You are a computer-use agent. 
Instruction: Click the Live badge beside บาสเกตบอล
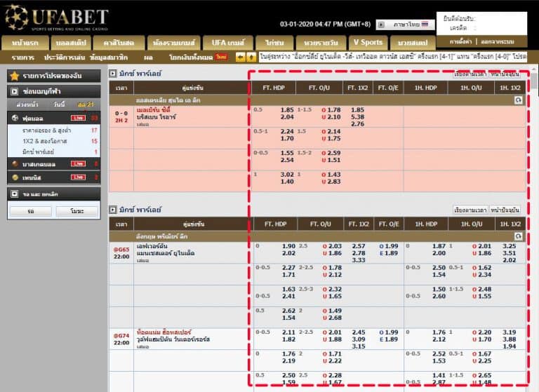78,164
